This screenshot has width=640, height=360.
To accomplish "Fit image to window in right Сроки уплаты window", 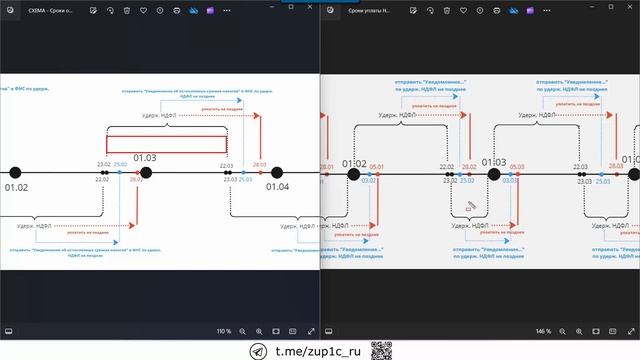I will coord(596,331).
